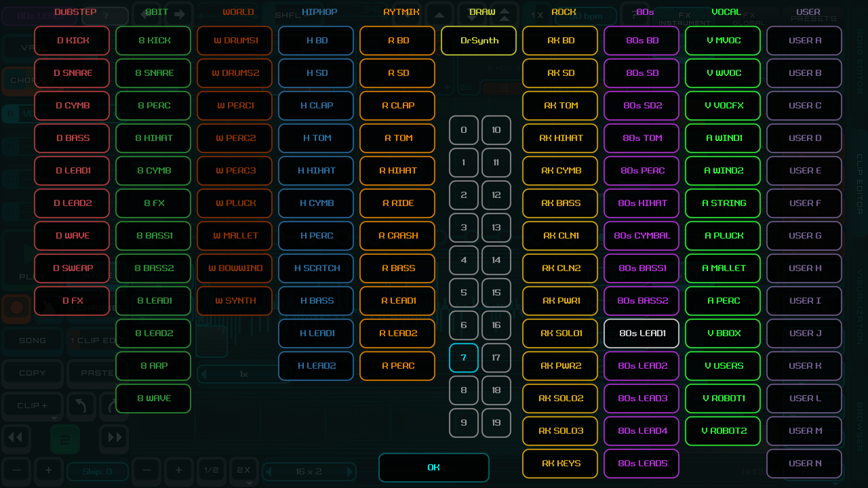The height and width of the screenshot is (488, 868).
Task: Choose the R CRASH preset
Action: tap(397, 235)
